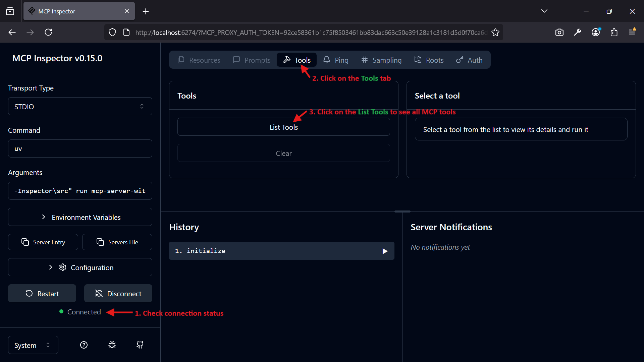This screenshot has height=362, width=644.
Task: Switch to the Prompts tab
Action: pos(252,60)
